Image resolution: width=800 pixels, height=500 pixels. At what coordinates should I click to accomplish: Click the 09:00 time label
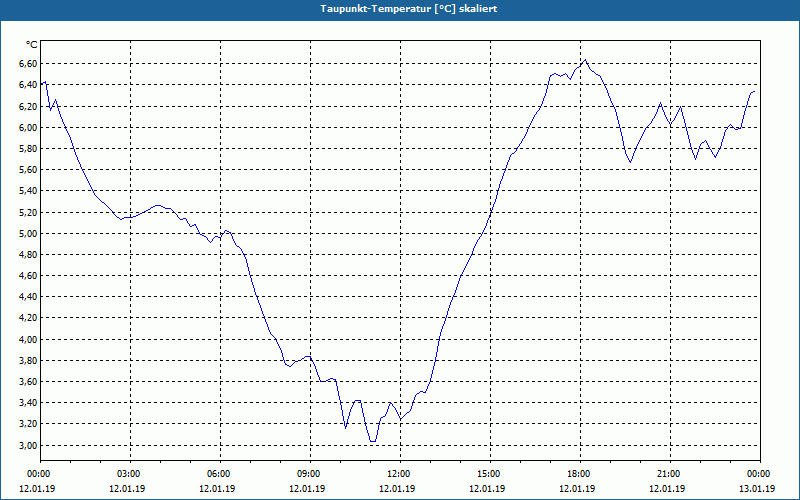click(x=310, y=474)
